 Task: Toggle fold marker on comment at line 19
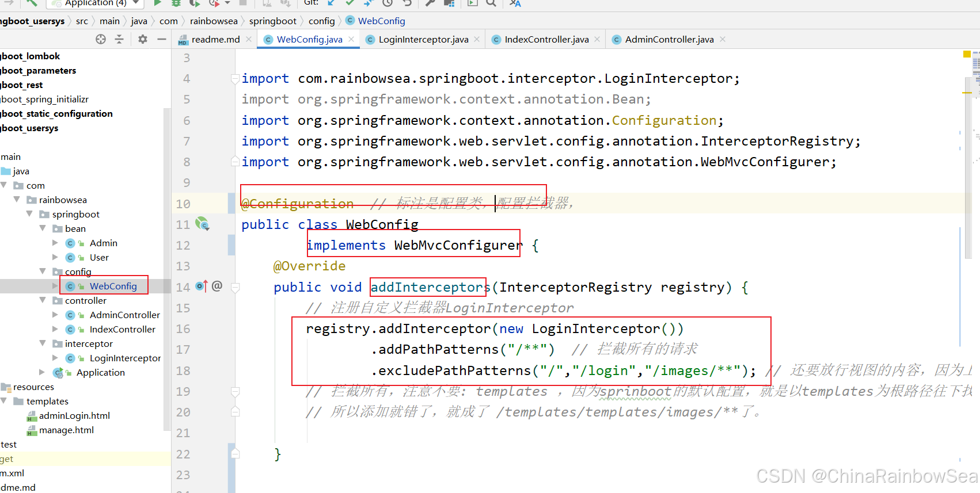pyautogui.click(x=235, y=392)
